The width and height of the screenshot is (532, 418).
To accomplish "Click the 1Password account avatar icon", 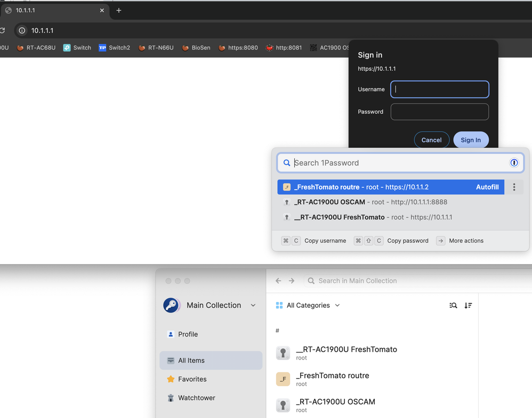I will [x=171, y=305].
